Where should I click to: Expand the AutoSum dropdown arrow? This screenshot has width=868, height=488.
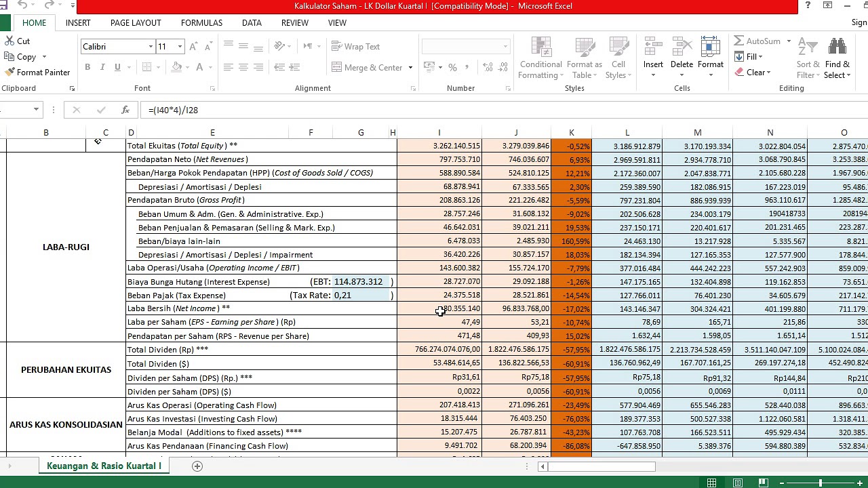[789, 41]
